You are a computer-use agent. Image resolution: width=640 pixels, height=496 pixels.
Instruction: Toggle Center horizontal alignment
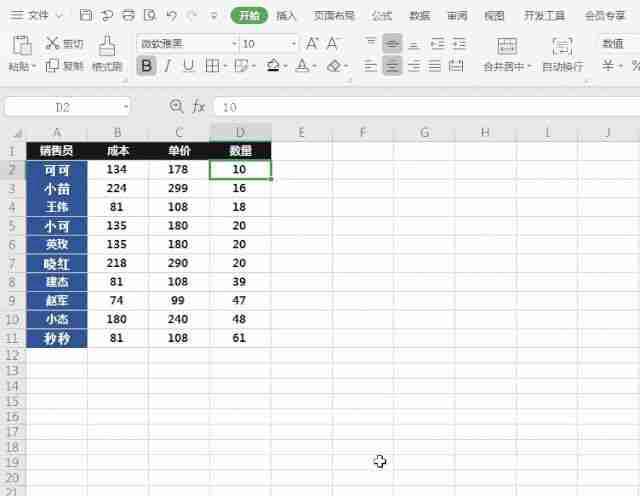coord(392,65)
